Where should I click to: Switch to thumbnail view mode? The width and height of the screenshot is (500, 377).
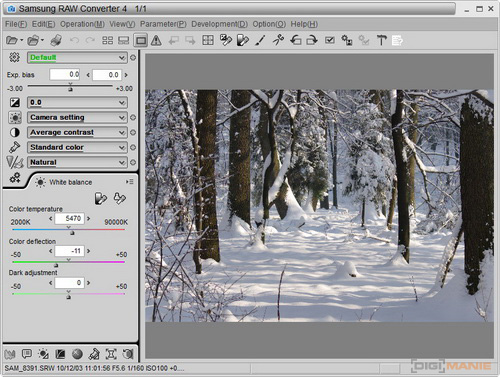tap(107, 41)
